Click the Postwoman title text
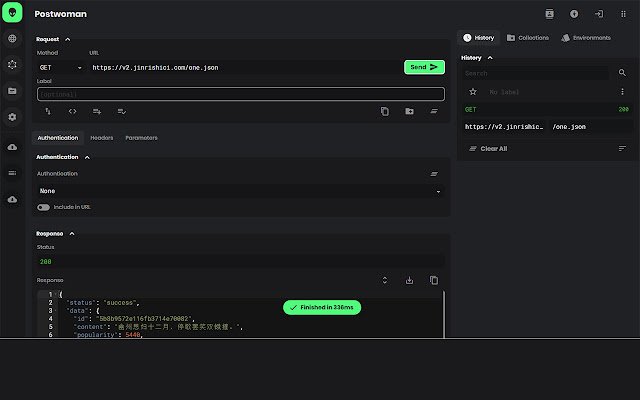The height and width of the screenshot is (400, 640). (x=60, y=14)
